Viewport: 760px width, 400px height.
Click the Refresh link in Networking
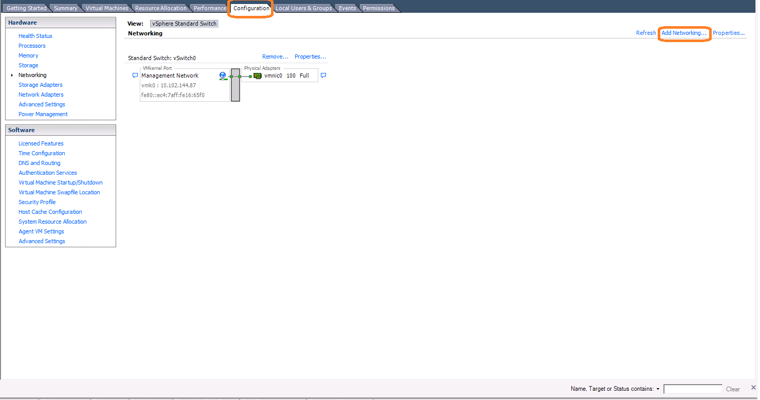coord(646,33)
